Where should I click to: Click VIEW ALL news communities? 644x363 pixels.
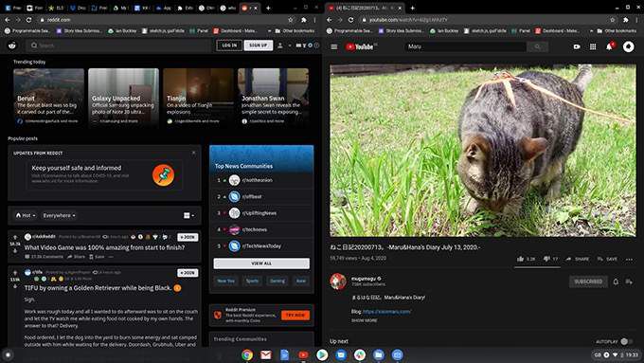[x=261, y=263]
